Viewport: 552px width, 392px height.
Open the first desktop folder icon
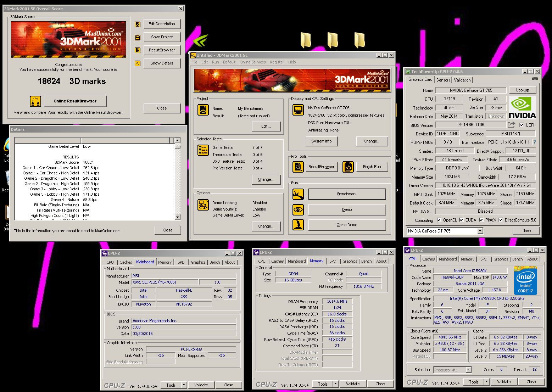click(x=306, y=40)
